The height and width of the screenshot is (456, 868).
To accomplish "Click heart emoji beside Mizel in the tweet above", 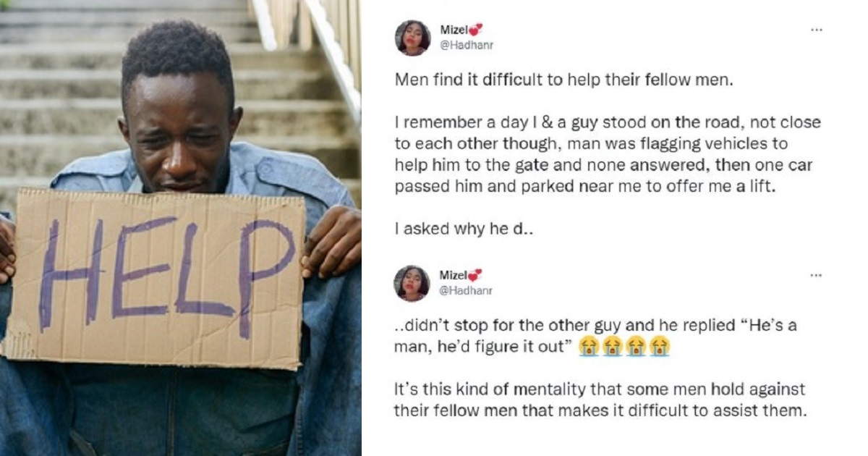I will point(475,30).
